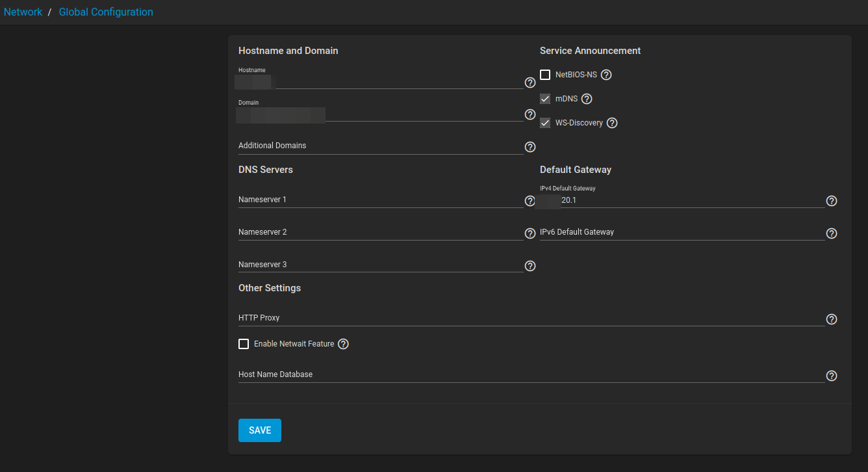
Task: Show help icon next to WS-Discovery
Action: point(612,123)
